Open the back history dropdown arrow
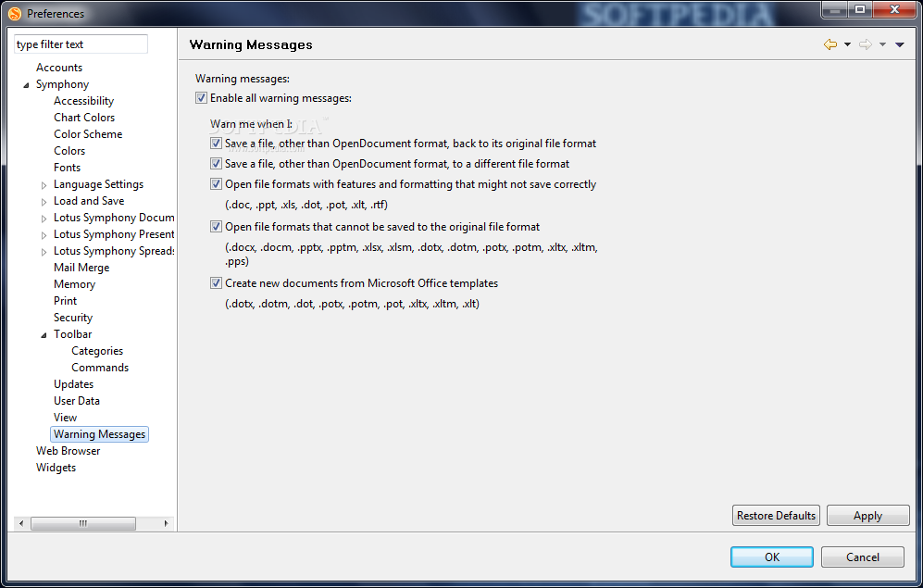The height and width of the screenshot is (588, 923). [x=848, y=44]
